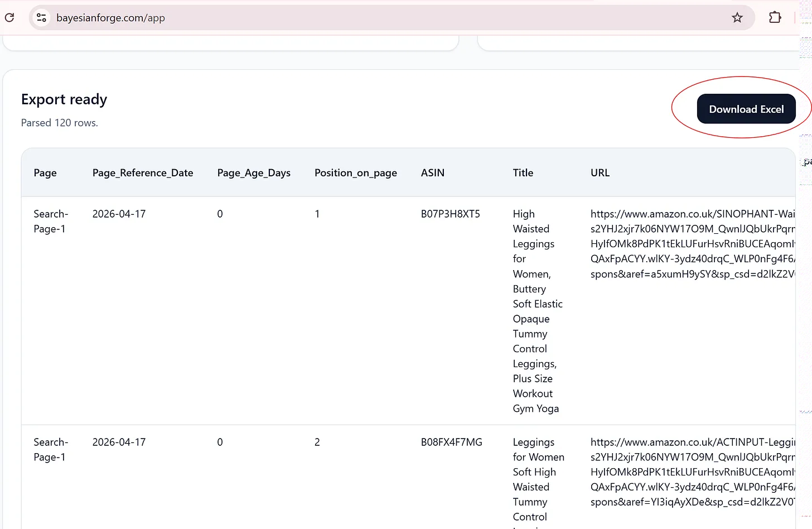Image resolution: width=812 pixels, height=529 pixels.
Task: Select the Position_on_page column header
Action: (355, 173)
